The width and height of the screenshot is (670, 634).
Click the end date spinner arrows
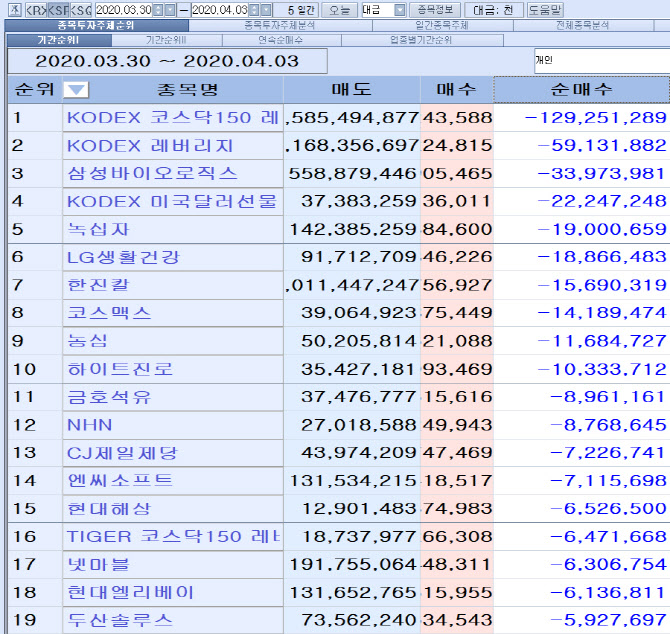254,9
